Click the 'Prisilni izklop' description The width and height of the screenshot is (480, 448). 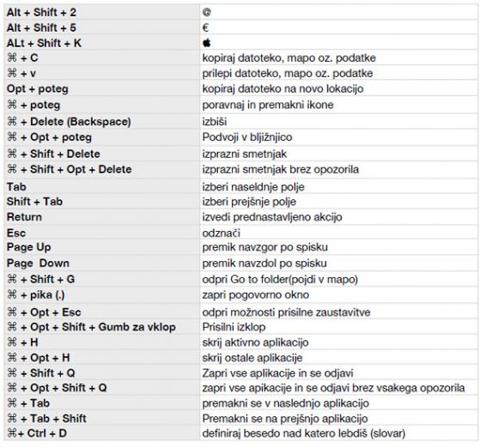click(234, 327)
